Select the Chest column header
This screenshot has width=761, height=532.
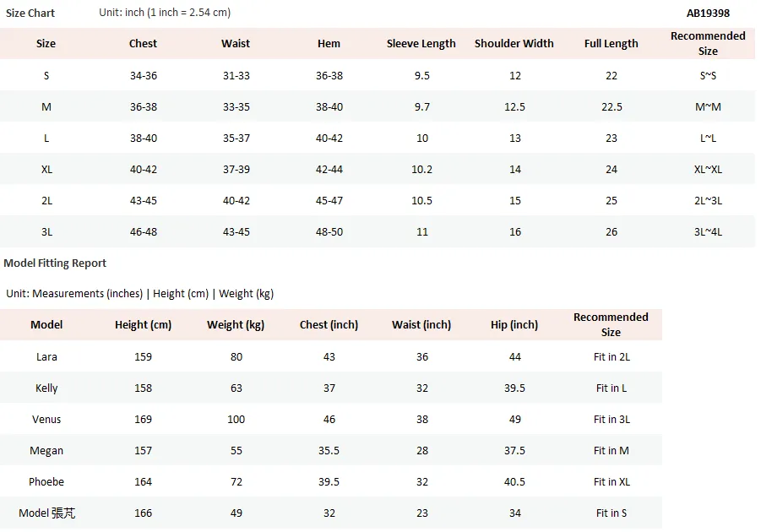coord(144,44)
